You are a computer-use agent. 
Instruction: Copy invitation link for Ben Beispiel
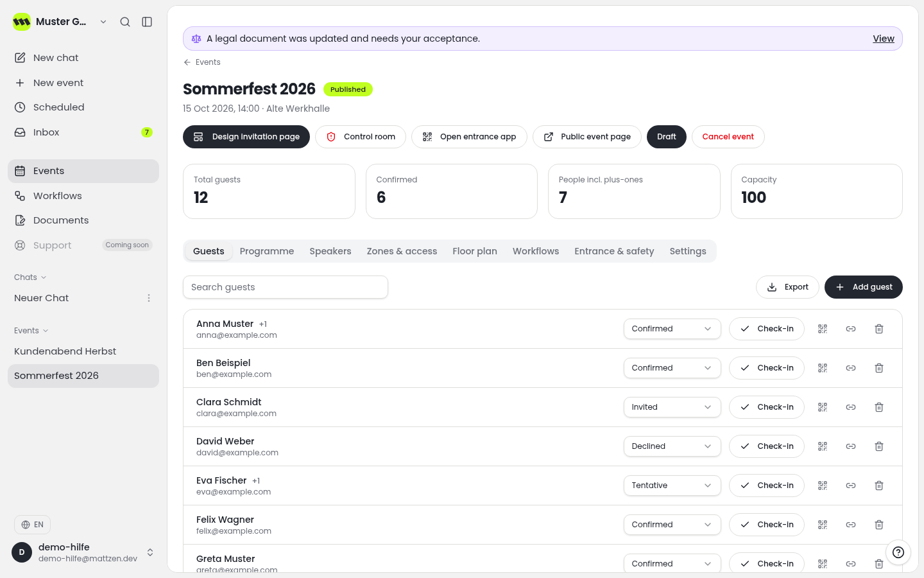tap(851, 368)
